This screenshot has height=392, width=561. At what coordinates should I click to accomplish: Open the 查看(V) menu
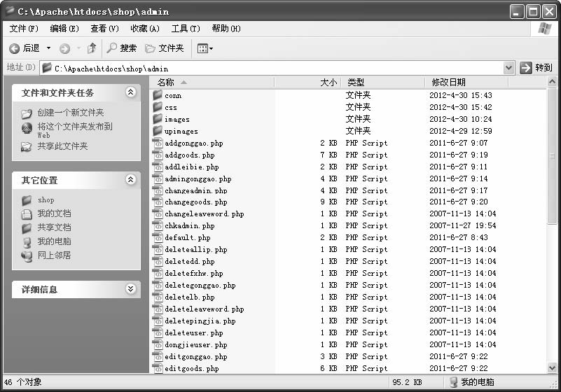104,29
